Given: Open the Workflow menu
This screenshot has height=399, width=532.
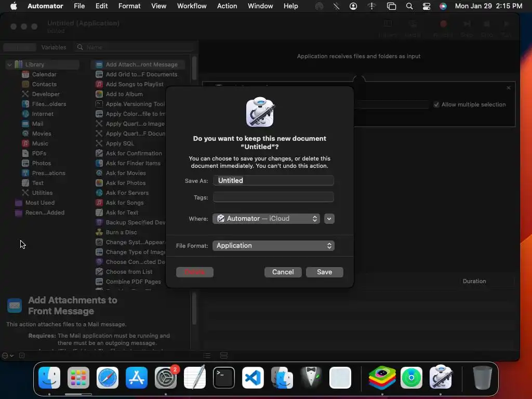Looking at the screenshot, I should (192, 6).
